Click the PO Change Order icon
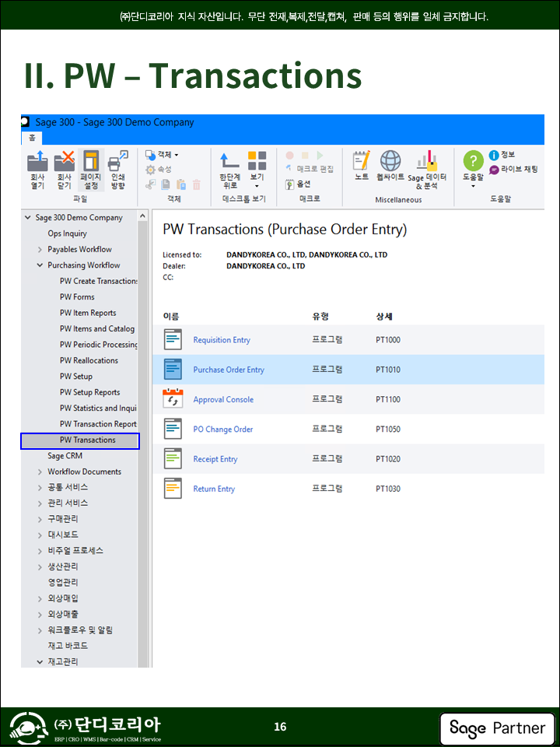560x747 pixels. click(x=173, y=429)
